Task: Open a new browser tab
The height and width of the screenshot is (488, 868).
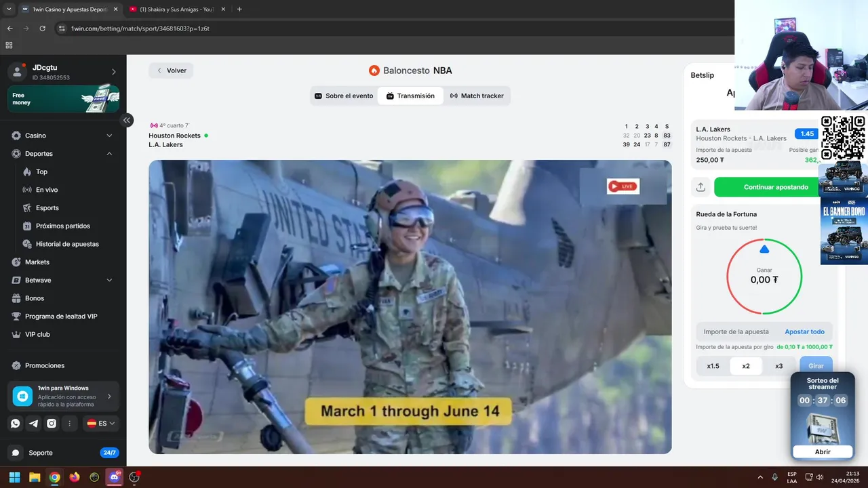Action: [239, 9]
